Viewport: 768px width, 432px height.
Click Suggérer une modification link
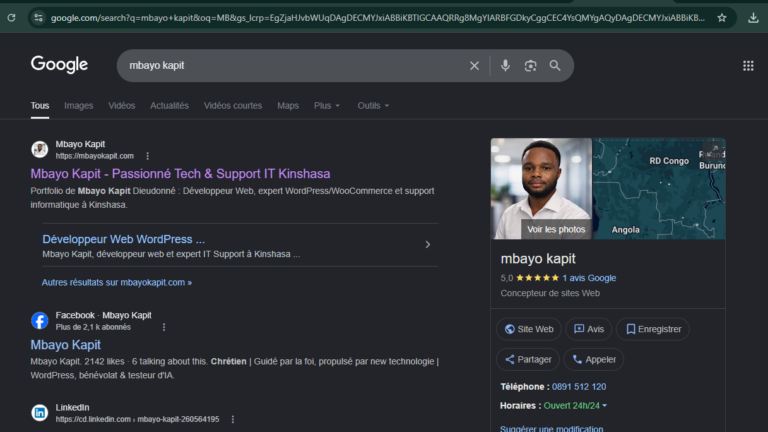552,428
